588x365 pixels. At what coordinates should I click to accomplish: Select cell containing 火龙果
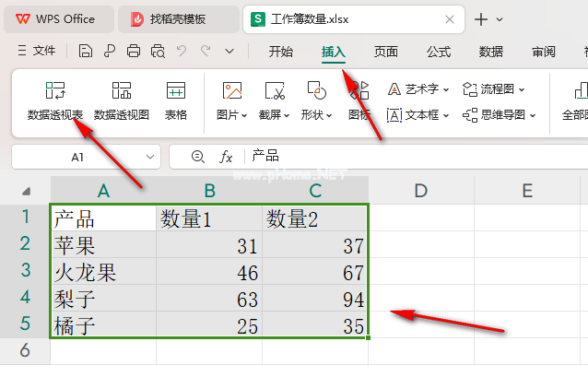tap(103, 272)
